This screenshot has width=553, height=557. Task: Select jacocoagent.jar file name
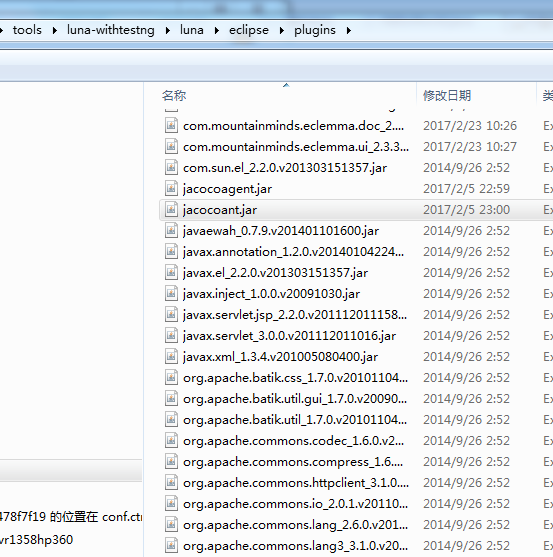point(227,189)
